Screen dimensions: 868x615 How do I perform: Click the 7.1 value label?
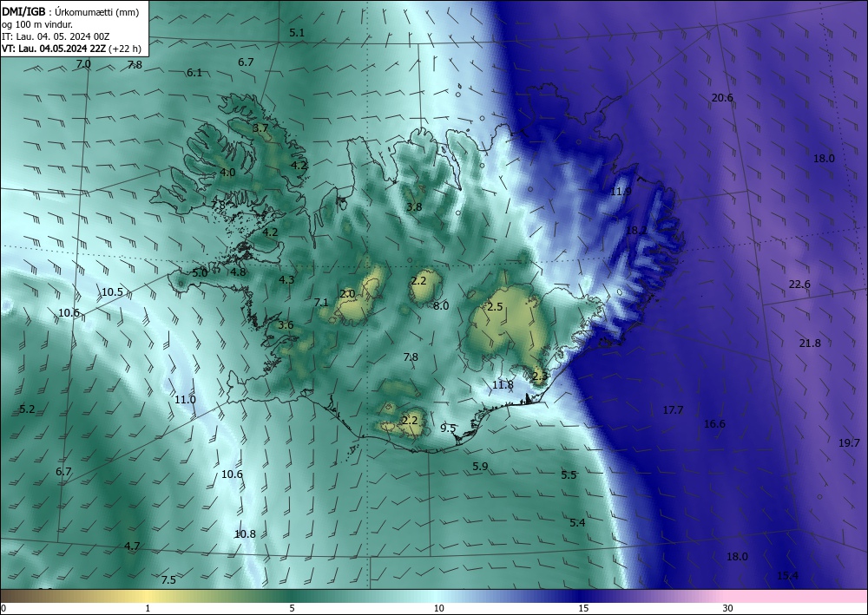[x=321, y=302]
